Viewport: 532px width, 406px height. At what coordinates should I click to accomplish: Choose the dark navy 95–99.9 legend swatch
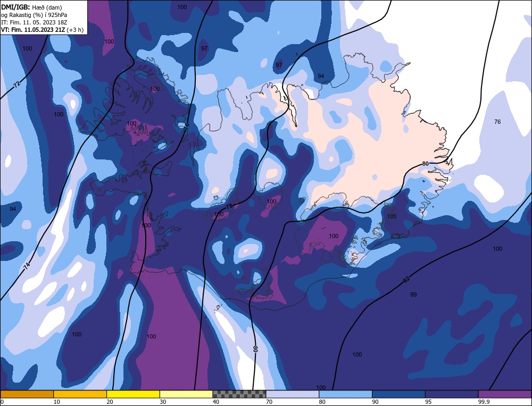click(x=452, y=394)
